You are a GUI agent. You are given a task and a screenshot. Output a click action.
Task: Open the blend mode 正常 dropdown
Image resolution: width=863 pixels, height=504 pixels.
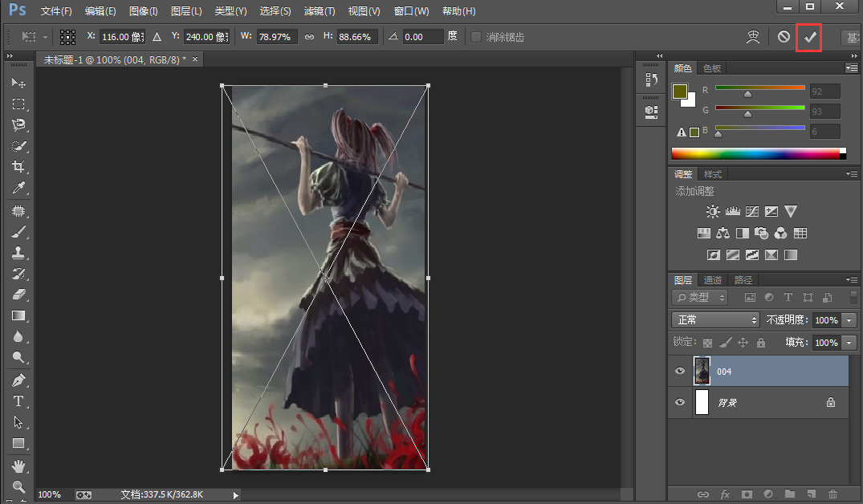[x=715, y=320]
